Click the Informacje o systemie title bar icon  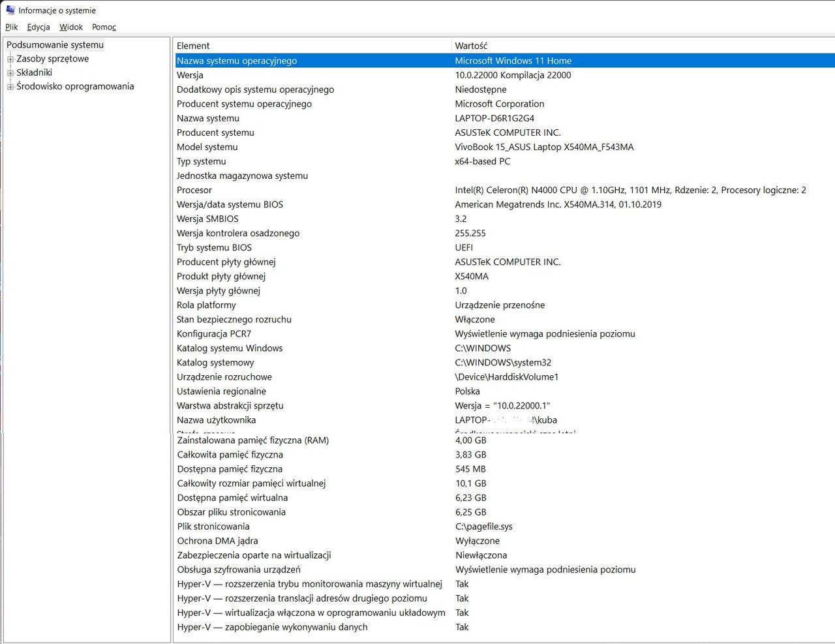point(10,10)
